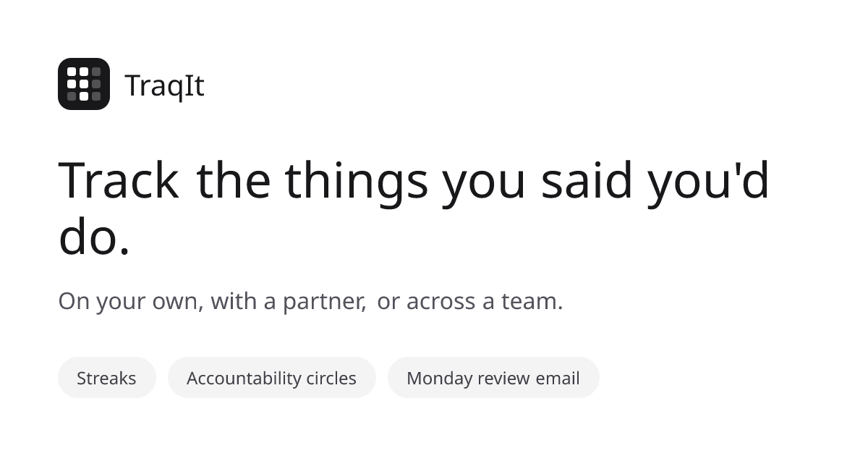The image size is (868, 456).
Task: Select the top-left white square in logo
Action: click(72, 72)
